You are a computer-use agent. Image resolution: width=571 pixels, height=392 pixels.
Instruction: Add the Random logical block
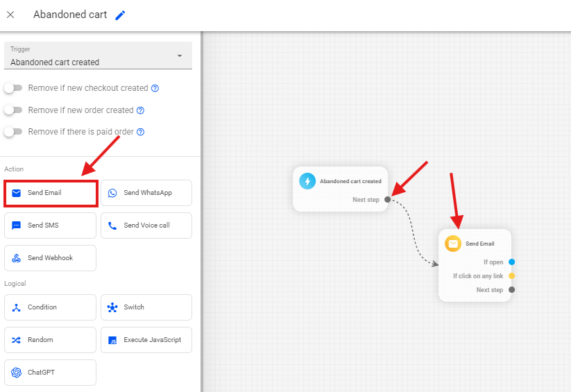pyautogui.click(x=50, y=340)
